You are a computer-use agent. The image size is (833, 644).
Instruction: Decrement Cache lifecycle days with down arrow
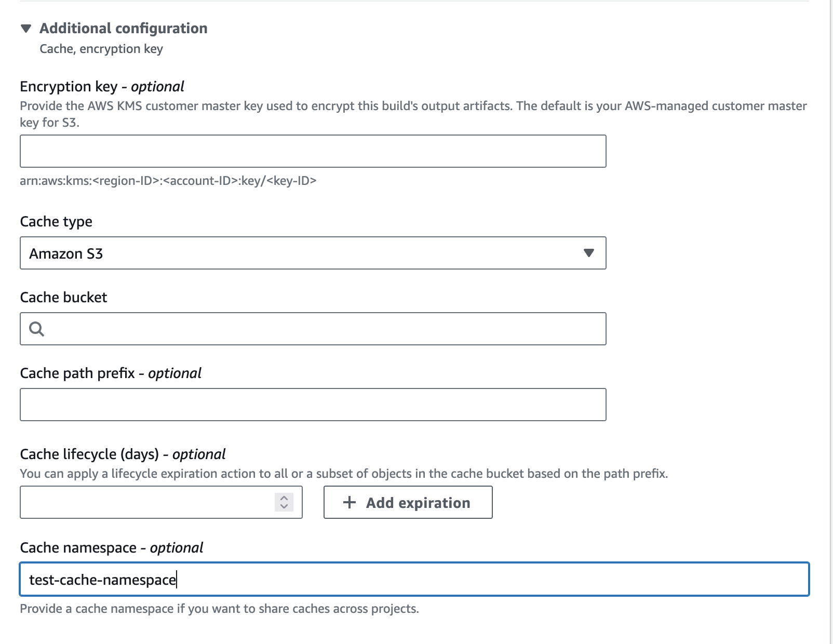click(284, 506)
